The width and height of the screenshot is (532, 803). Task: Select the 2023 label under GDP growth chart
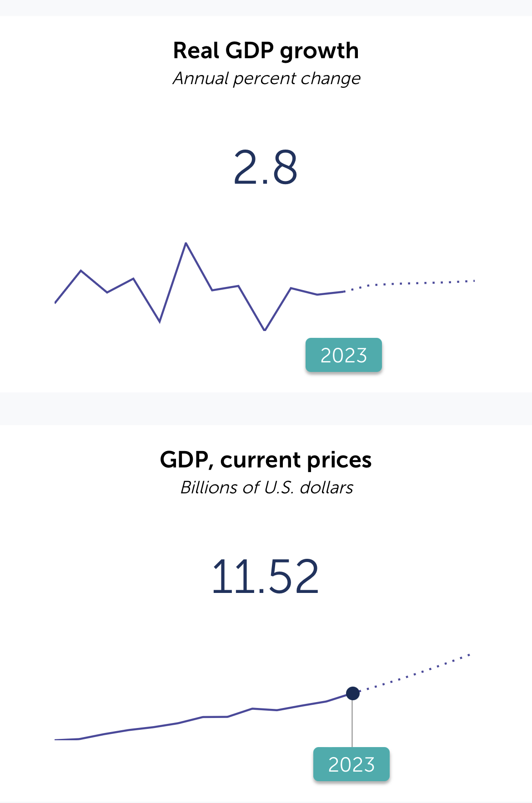pyautogui.click(x=344, y=355)
